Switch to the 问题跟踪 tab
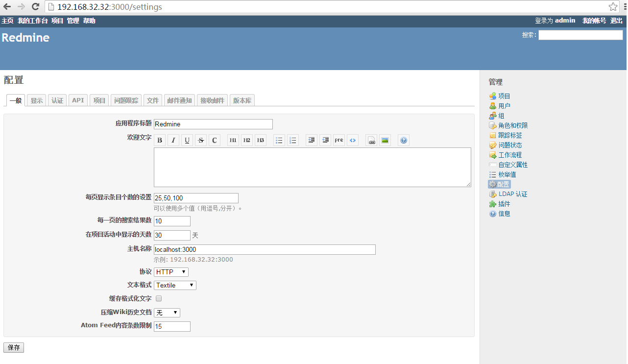This screenshot has width=628, height=364. point(126,100)
